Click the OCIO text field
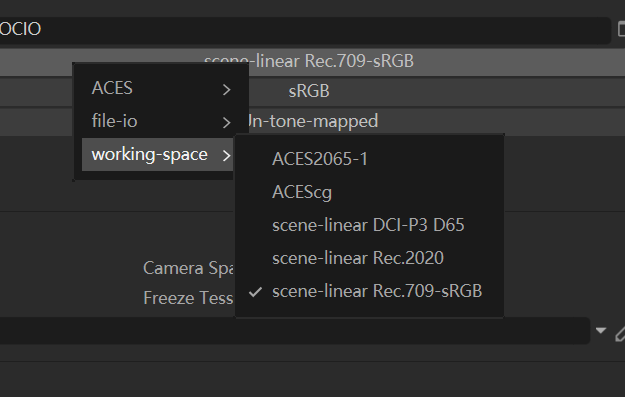The height and width of the screenshot is (397, 625). [x=305, y=29]
